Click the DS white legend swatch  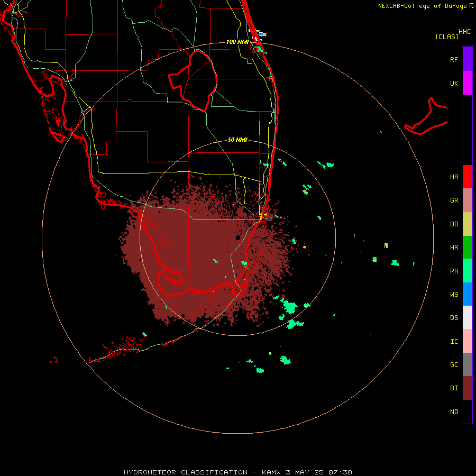click(x=467, y=317)
